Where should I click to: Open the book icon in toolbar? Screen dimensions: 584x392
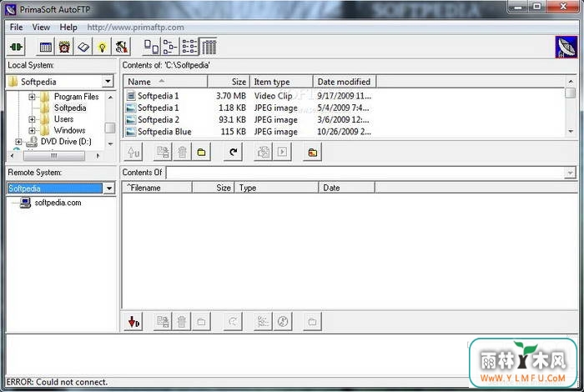point(83,47)
